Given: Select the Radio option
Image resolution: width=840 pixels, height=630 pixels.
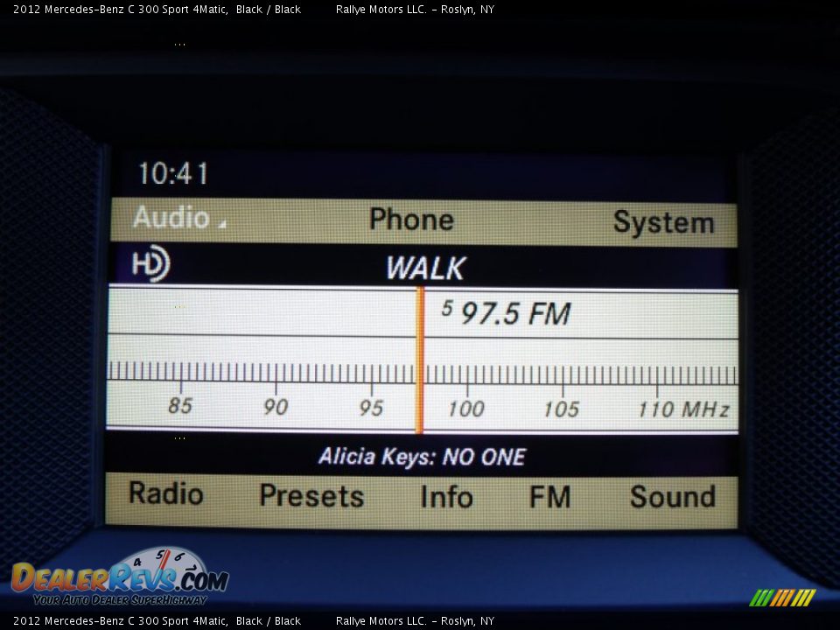Looking at the screenshot, I should [x=165, y=493].
